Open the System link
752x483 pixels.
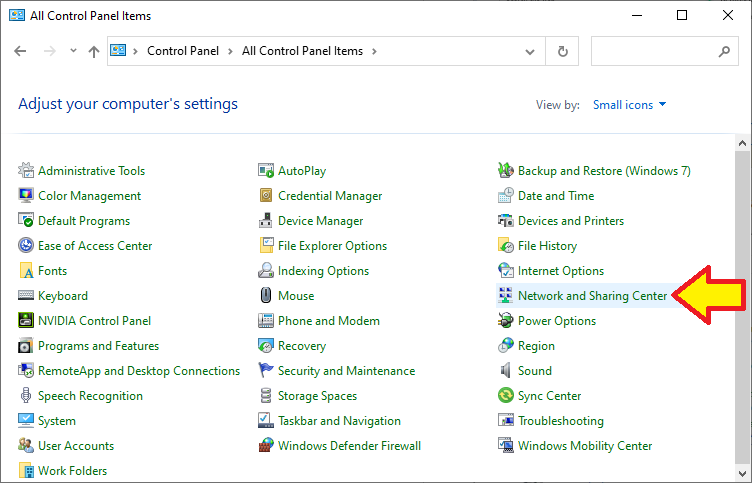[x=57, y=421]
